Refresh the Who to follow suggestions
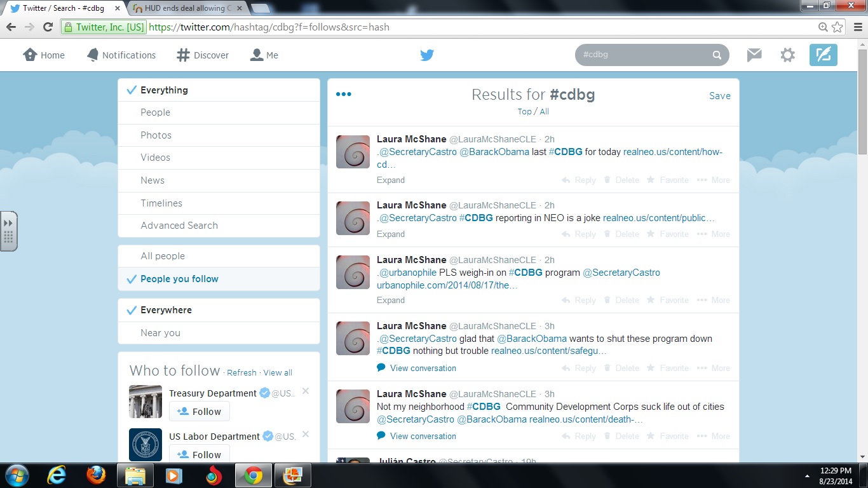The image size is (868, 488). tap(241, 372)
